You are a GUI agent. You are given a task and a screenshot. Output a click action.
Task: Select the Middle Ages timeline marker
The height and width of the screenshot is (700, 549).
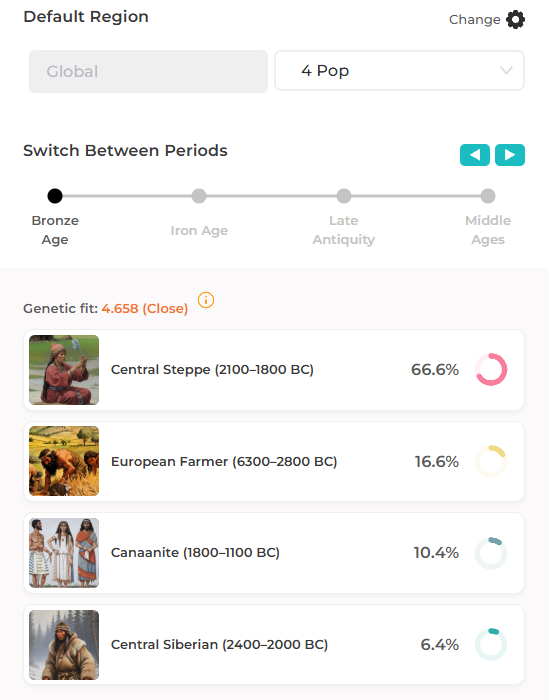coord(488,196)
